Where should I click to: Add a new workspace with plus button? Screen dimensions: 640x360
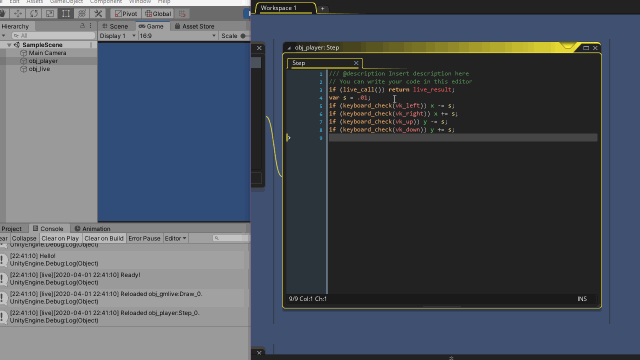(322, 8)
